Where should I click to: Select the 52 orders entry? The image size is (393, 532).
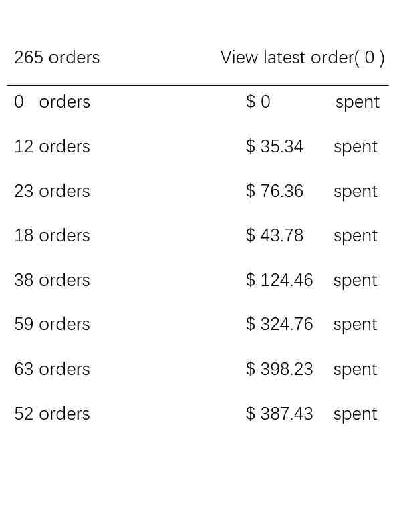pos(52,414)
